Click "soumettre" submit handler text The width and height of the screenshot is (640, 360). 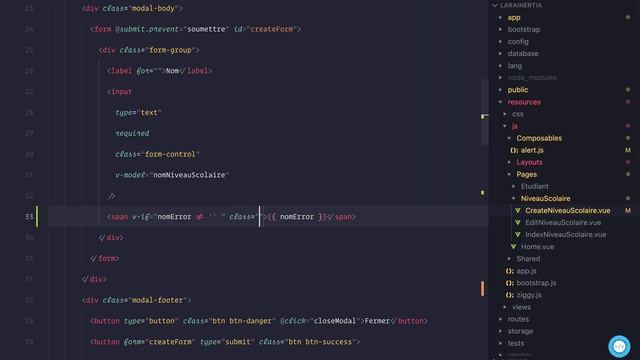[x=206, y=29]
